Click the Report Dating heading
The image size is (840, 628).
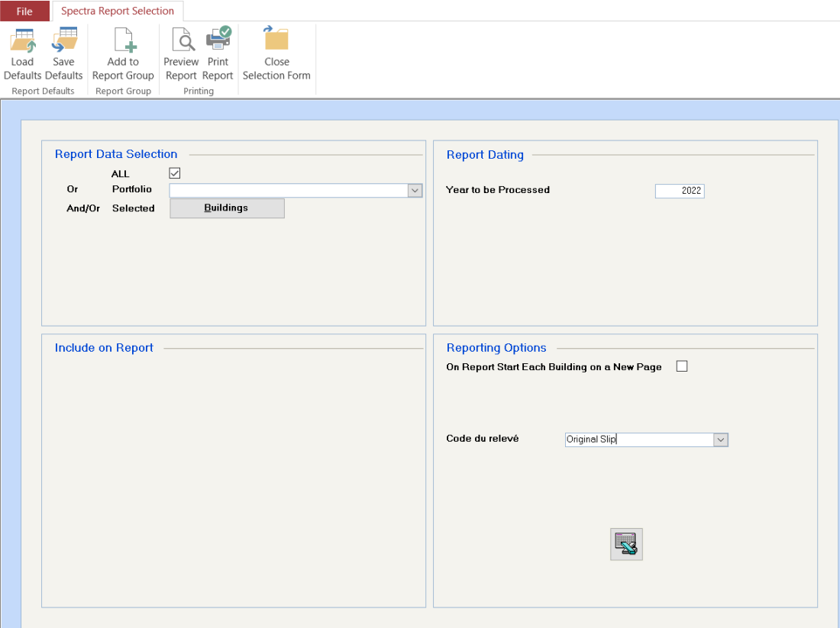pos(486,155)
